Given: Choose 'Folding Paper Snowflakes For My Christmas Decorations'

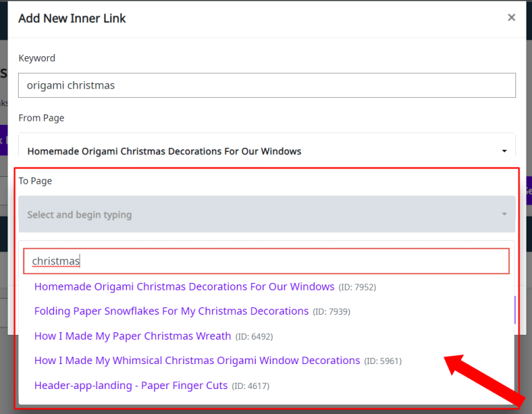Looking at the screenshot, I should 171,311.
